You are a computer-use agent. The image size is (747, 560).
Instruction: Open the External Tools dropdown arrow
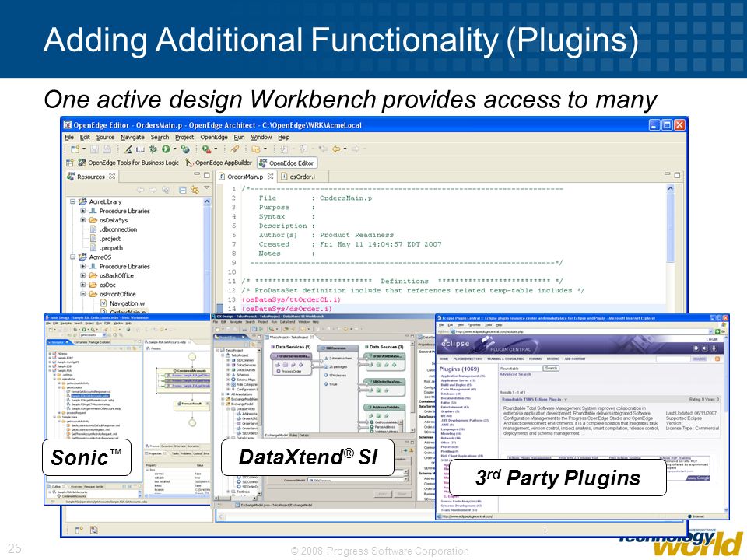(x=216, y=149)
